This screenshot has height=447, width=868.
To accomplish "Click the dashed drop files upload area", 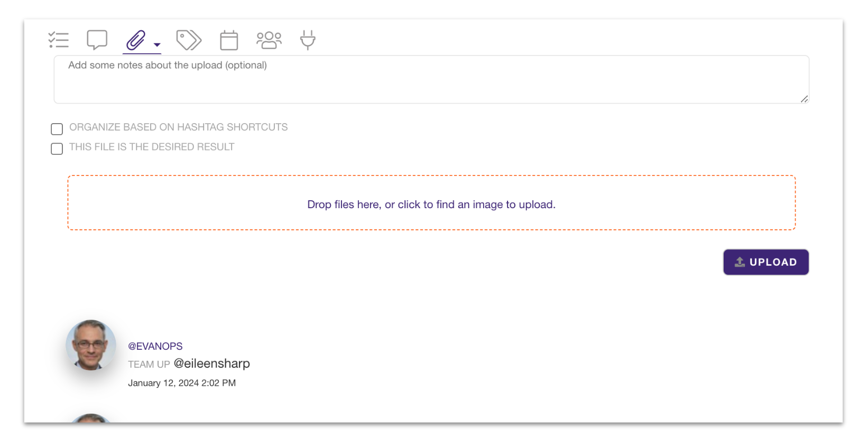I will point(431,203).
